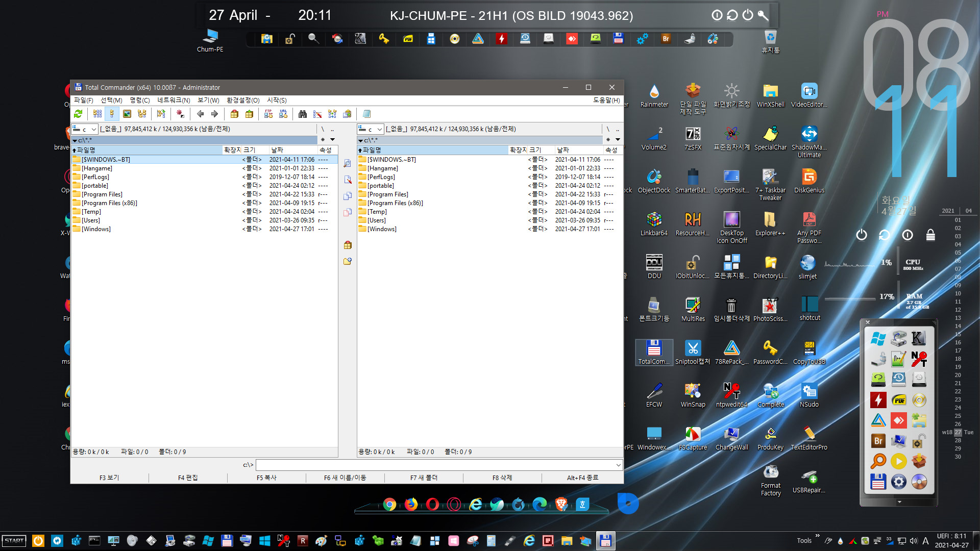
Task: Click the Alt+F4 종료 button
Action: [x=582, y=478]
